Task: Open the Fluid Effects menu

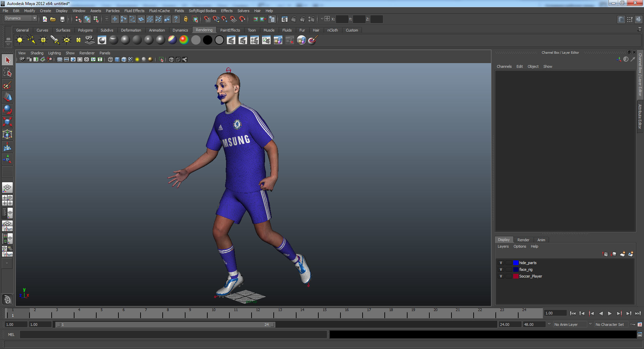Action: tap(134, 11)
